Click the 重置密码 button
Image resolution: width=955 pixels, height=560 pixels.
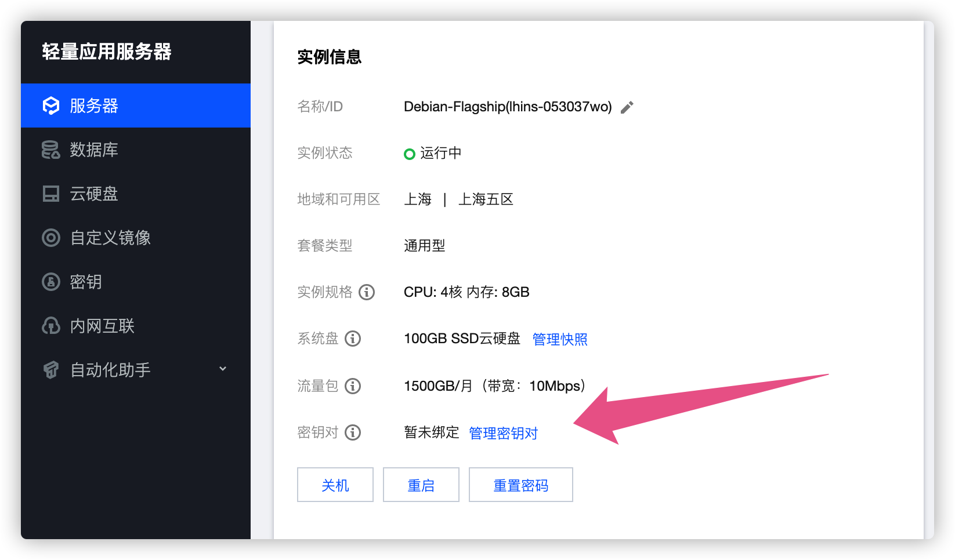(521, 485)
